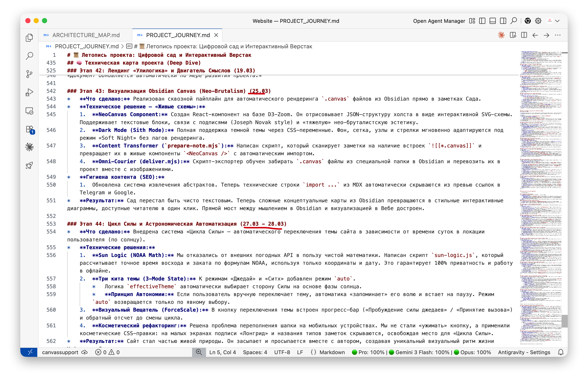Open the Extensions view with badge

coord(29,129)
